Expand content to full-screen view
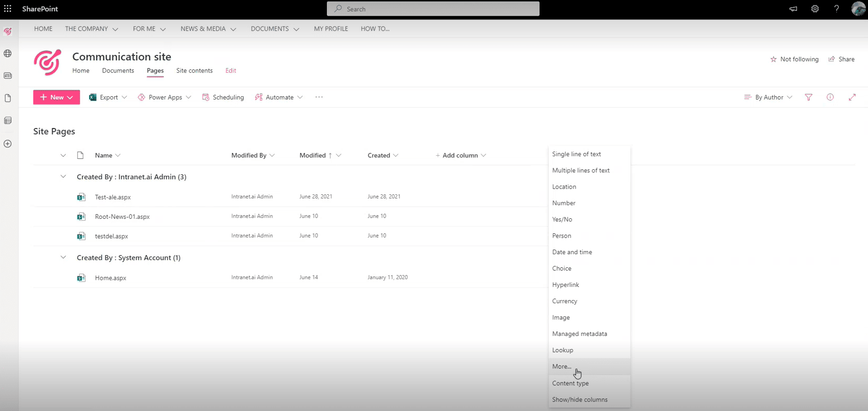Viewport: 868px width, 411px height. point(852,97)
